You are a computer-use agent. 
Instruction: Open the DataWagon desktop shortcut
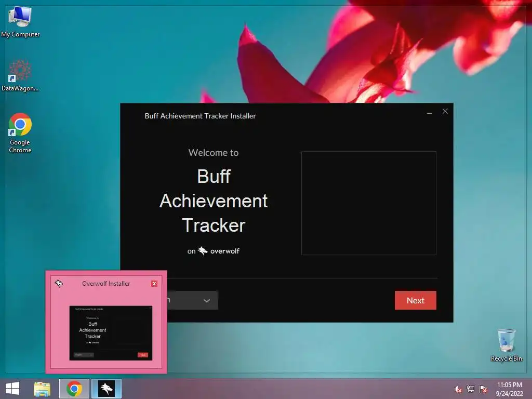(20, 75)
